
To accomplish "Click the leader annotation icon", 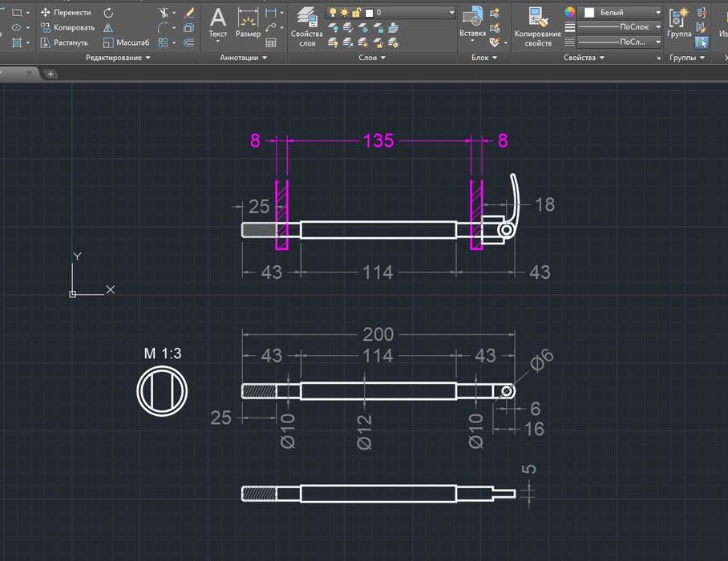I will click(x=271, y=27).
